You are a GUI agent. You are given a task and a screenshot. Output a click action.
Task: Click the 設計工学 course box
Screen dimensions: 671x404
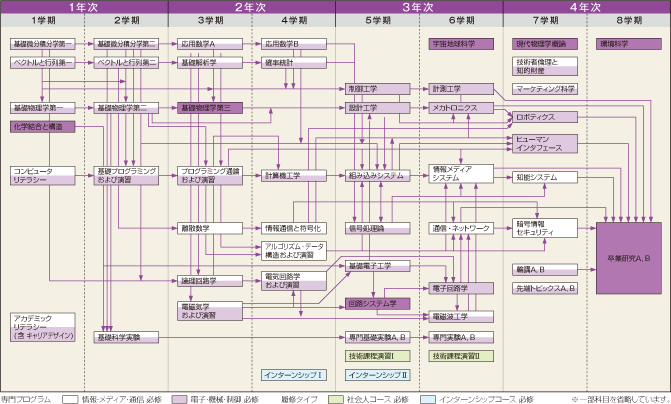377,108
